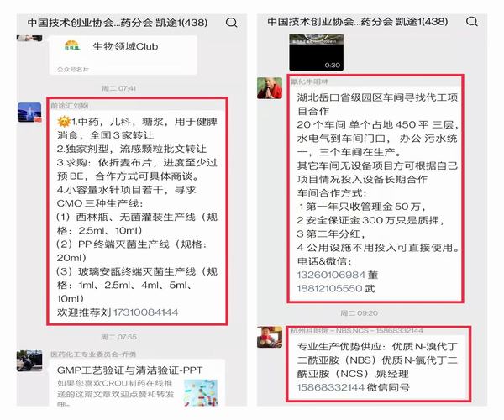Tap the search icon in right chat header
504x420 pixels.
click(471, 22)
